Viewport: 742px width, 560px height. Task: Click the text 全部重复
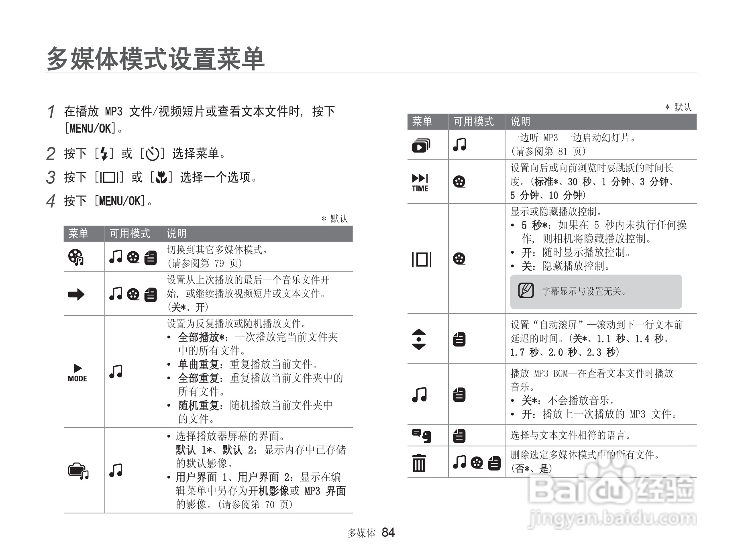198,378
